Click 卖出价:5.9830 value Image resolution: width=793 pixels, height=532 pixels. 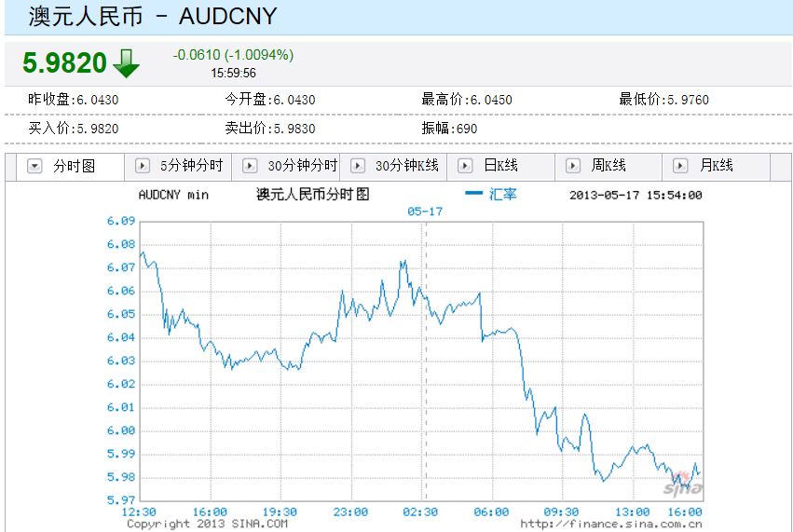[x=270, y=129]
